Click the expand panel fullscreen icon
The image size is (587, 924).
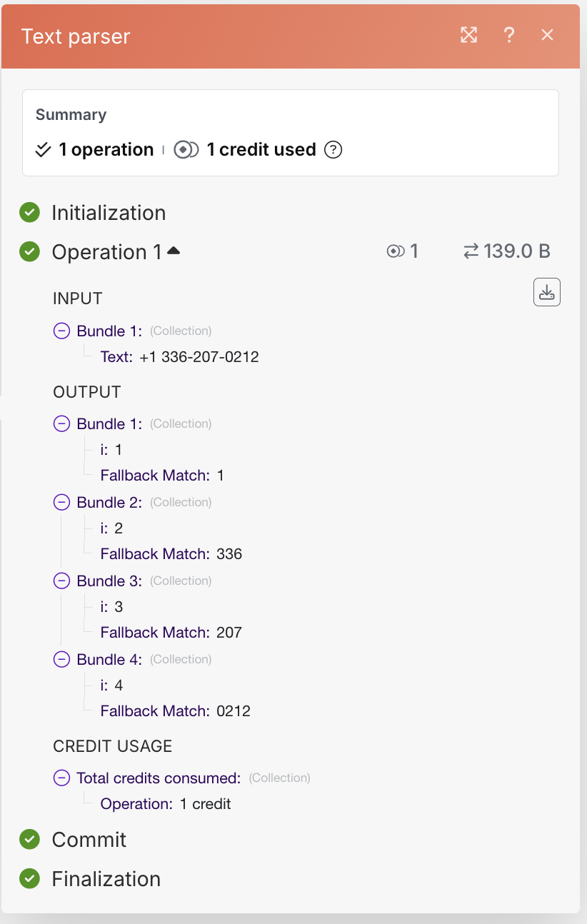click(468, 35)
